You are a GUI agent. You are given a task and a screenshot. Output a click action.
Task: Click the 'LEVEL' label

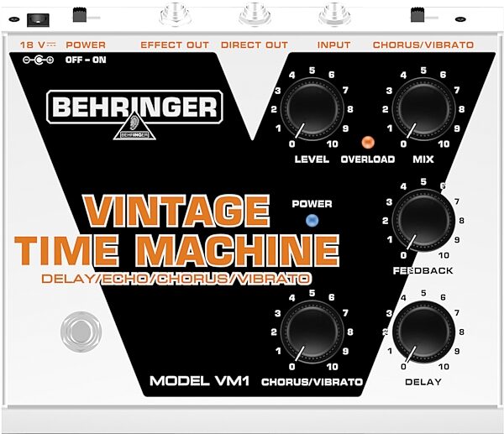click(312, 159)
